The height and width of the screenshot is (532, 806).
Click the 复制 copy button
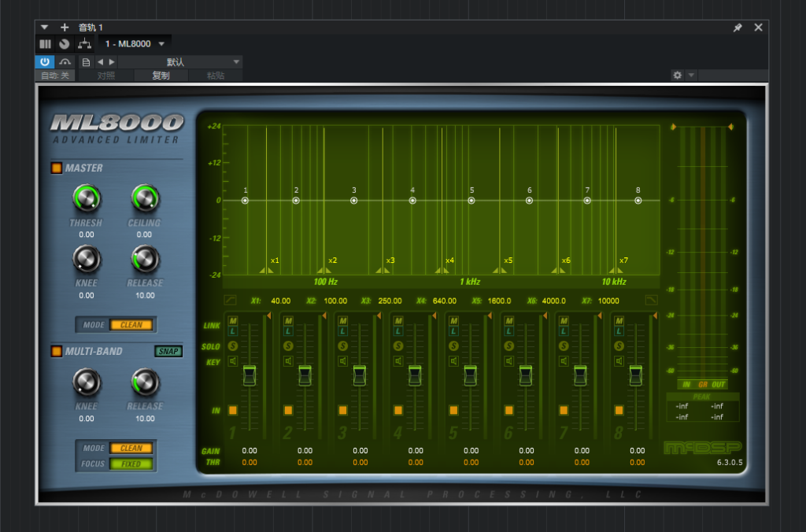coord(161,76)
